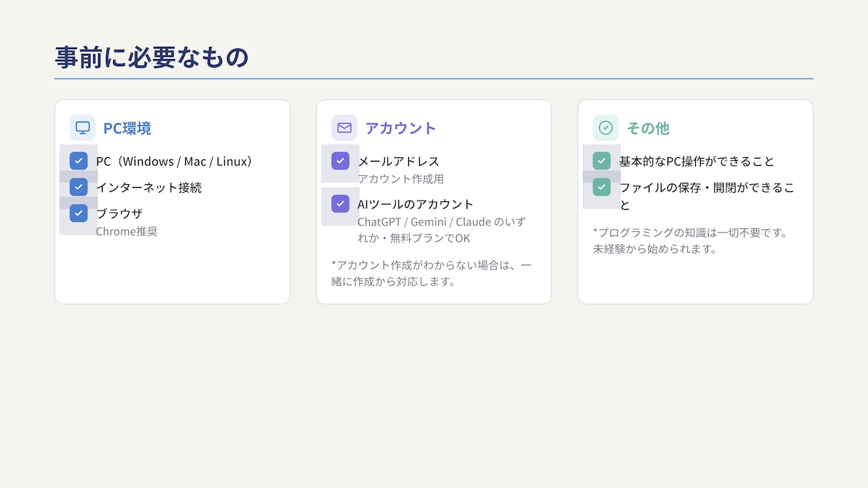The width and height of the screenshot is (868, 488).
Task: Click the PC環境 card heading
Action: tap(127, 128)
